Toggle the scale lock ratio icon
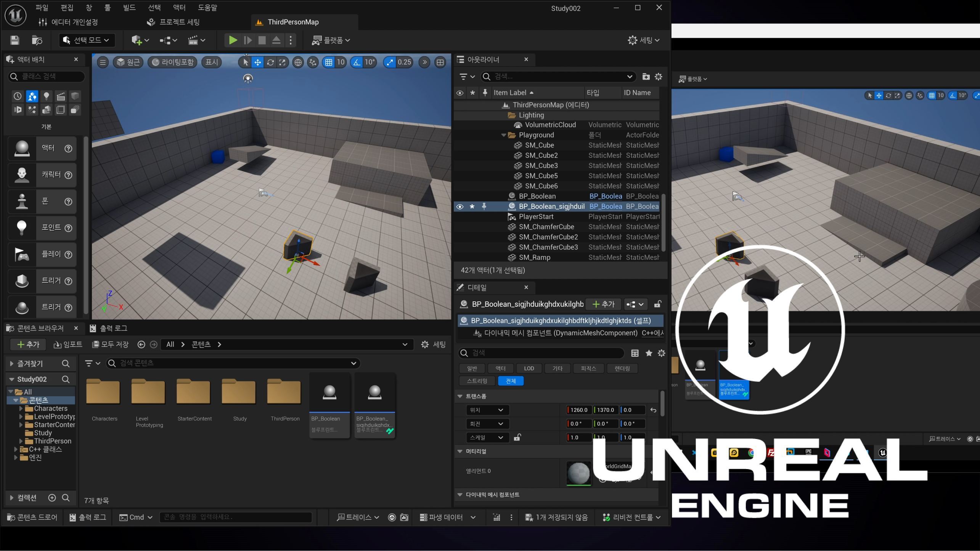The height and width of the screenshot is (551, 980). [x=517, y=438]
